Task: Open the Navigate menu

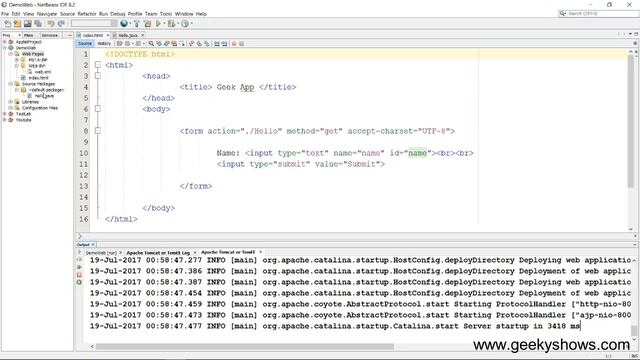Action: tap(47, 14)
